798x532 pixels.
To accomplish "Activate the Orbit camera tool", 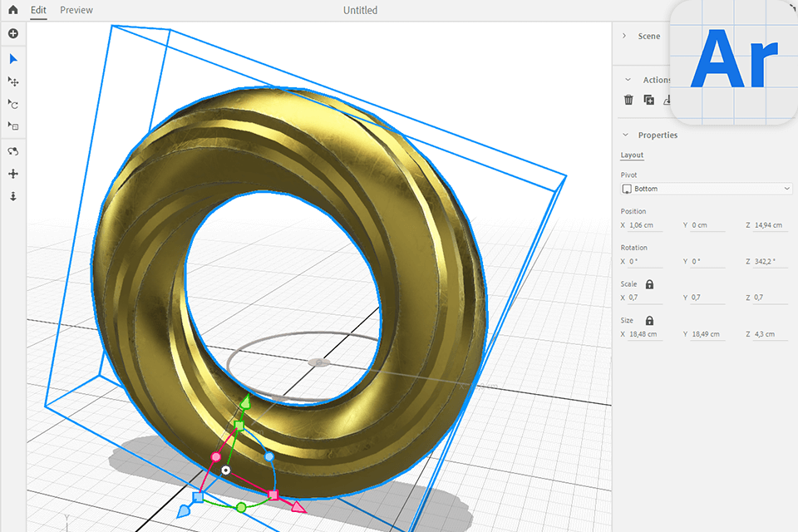I will tap(12, 151).
